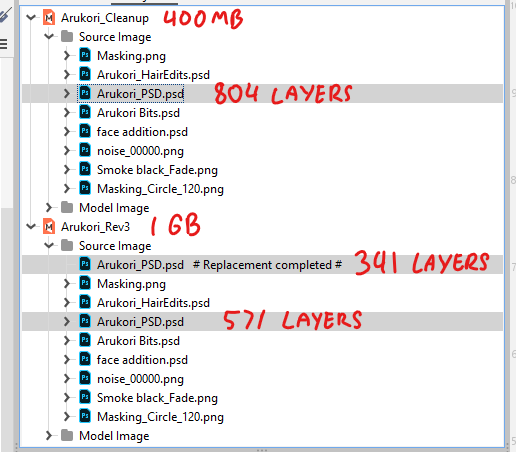516x452 pixels.
Task: Select face addition.psd name in Arukori_Cleanup
Action: pos(142,132)
